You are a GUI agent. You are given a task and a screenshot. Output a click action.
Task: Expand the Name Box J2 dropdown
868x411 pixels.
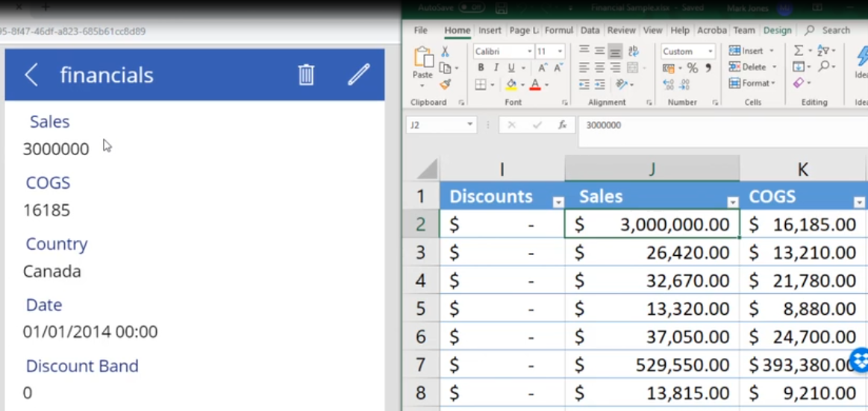pyautogui.click(x=470, y=125)
